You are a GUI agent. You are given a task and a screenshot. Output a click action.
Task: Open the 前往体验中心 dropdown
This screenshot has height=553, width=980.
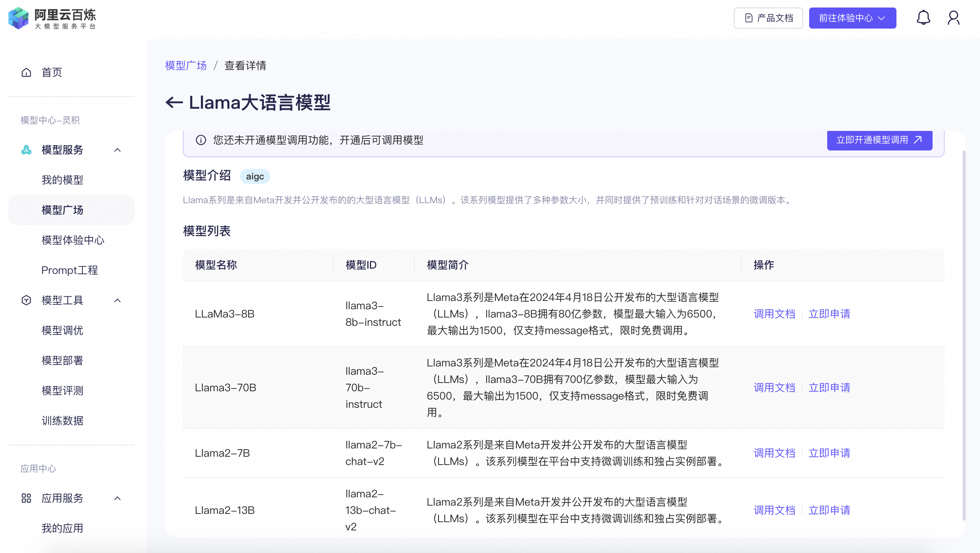(x=852, y=18)
